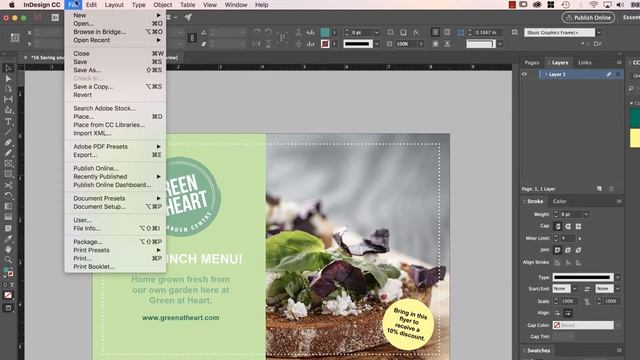Select the Rectangle Frame tool
This screenshot has height=360, width=640.
[x=8, y=164]
